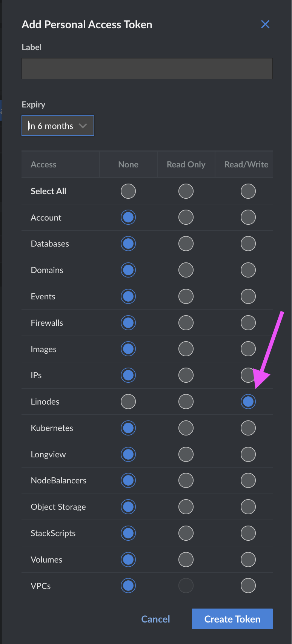Image resolution: width=292 pixels, height=644 pixels.
Task: Select None for Linodes access
Action: coord(128,402)
